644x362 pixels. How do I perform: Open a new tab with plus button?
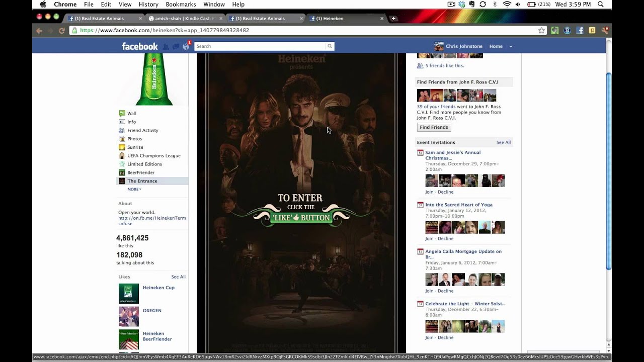click(x=393, y=19)
